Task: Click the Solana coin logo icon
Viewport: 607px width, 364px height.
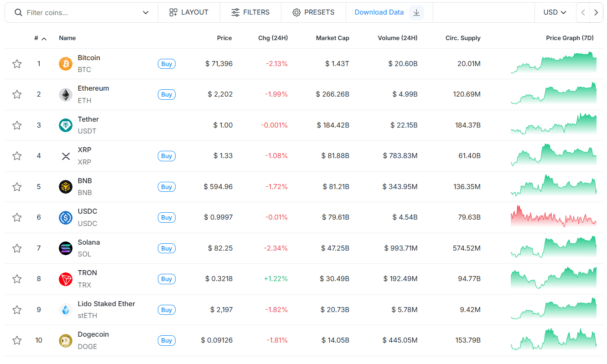Action: [66, 248]
